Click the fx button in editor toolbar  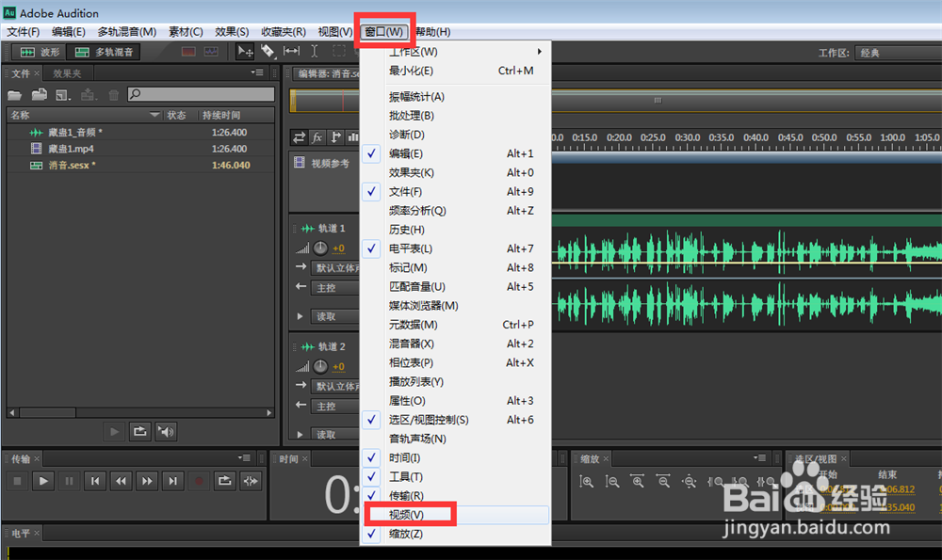(x=317, y=137)
